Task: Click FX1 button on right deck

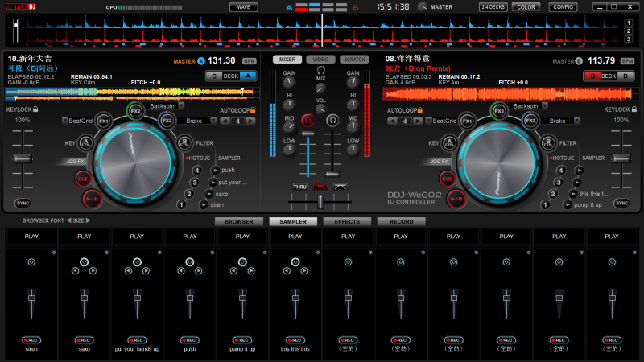Action: (x=467, y=121)
